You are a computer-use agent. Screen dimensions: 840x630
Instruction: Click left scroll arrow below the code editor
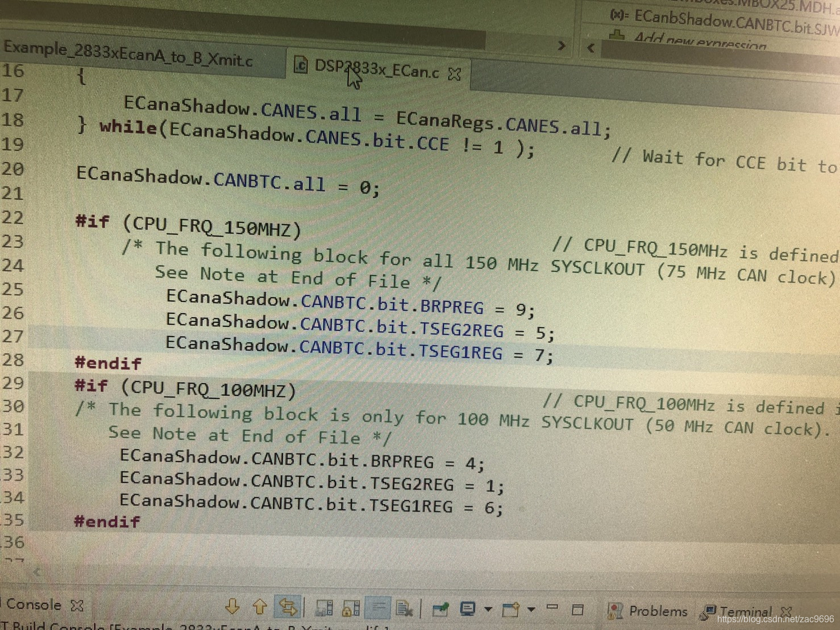pos(36,571)
